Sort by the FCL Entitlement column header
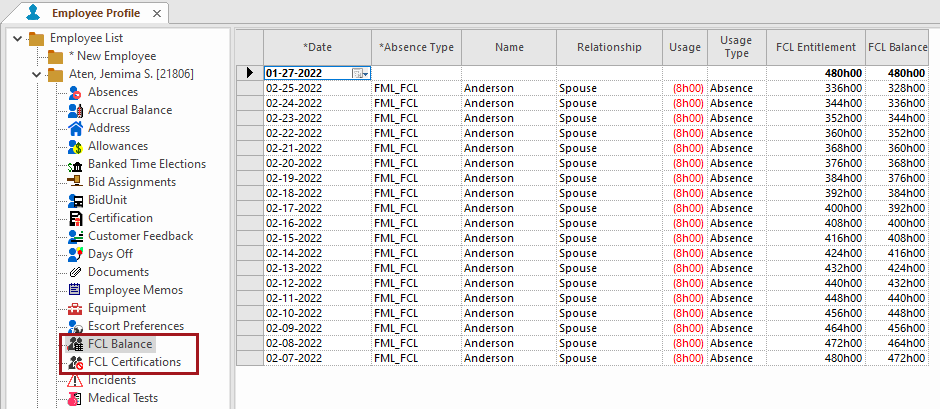This screenshot has height=409, width=940. (x=816, y=47)
